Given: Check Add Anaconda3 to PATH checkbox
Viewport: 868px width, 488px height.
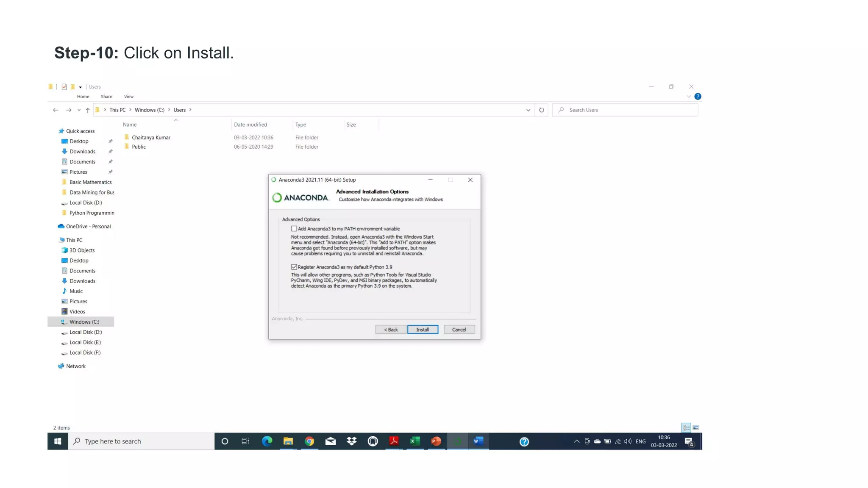Looking at the screenshot, I should pos(294,229).
